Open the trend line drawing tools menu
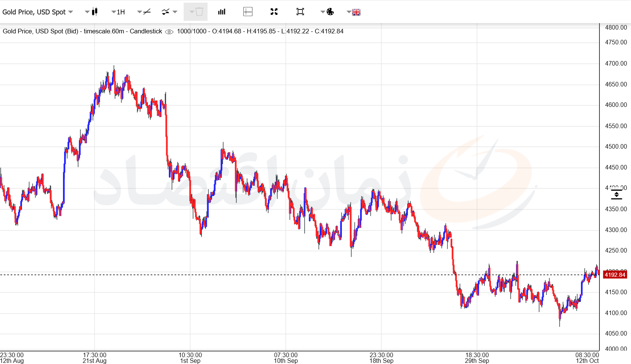This screenshot has width=631, height=364. (144, 12)
